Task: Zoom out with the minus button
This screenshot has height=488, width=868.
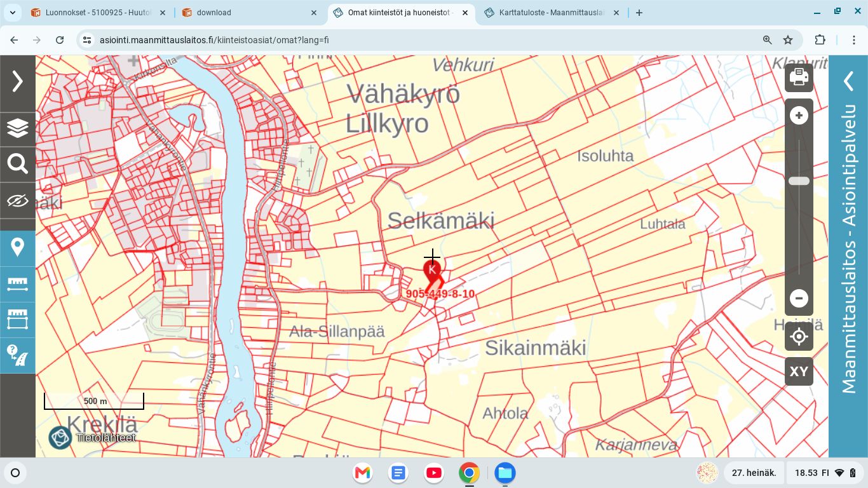Action: 799,298
